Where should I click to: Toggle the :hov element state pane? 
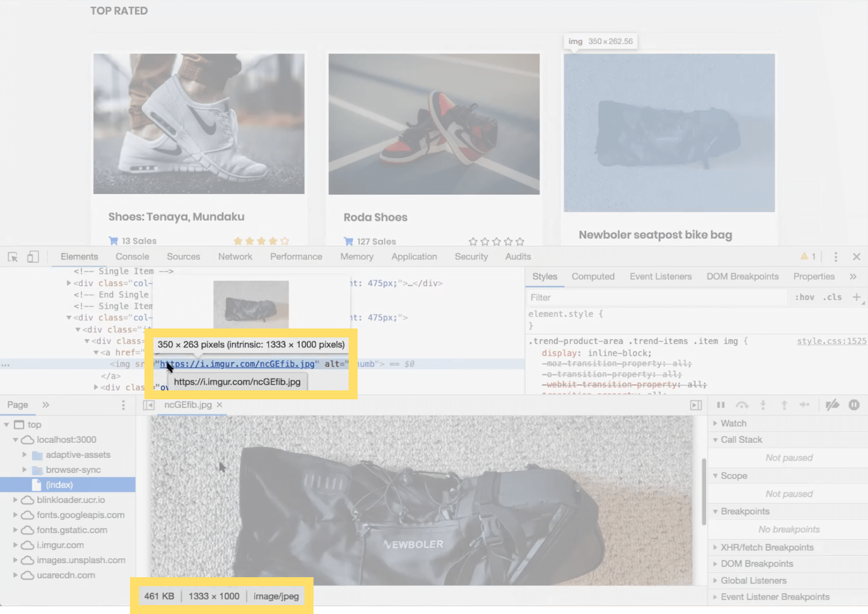click(804, 297)
